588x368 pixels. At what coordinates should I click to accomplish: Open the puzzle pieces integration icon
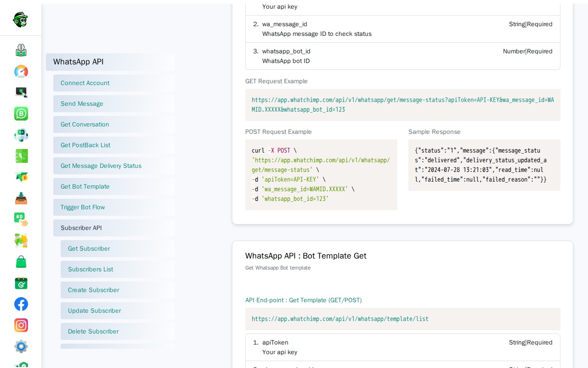click(21, 241)
